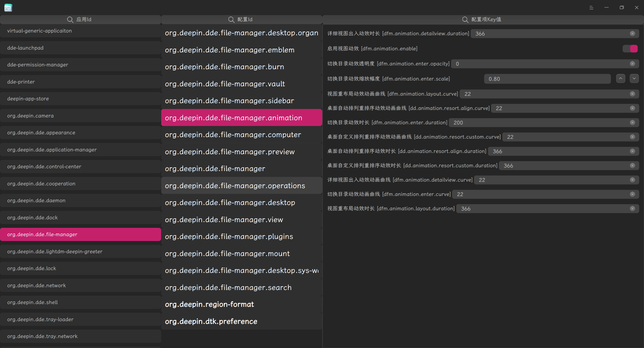Clear the dd.animation.resort.align.duration value
The height and width of the screenshot is (348, 644).
(x=632, y=151)
